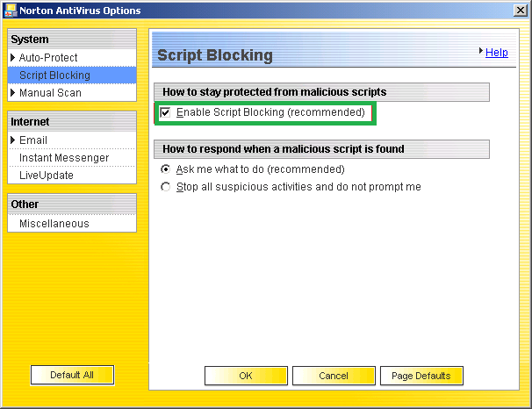Click the OK button
The image size is (532, 409).
246,376
